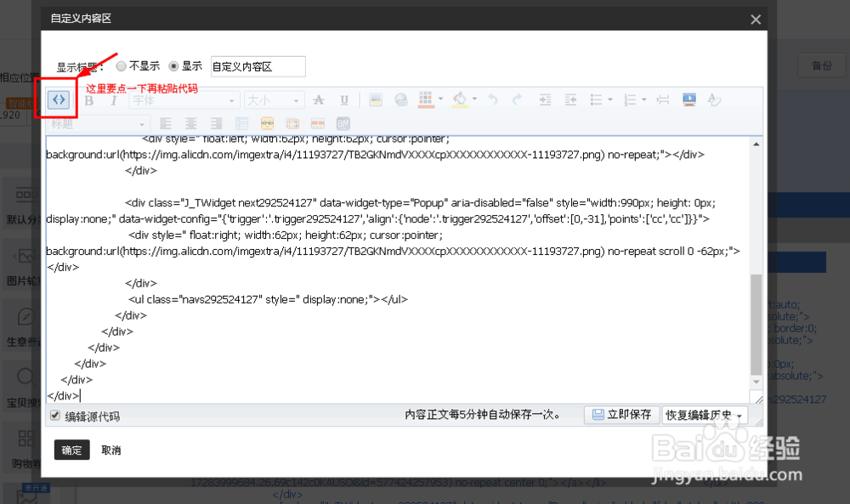850x504 pixels.
Task: Click the ul class navs292524127 code line
Action: coord(268,299)
